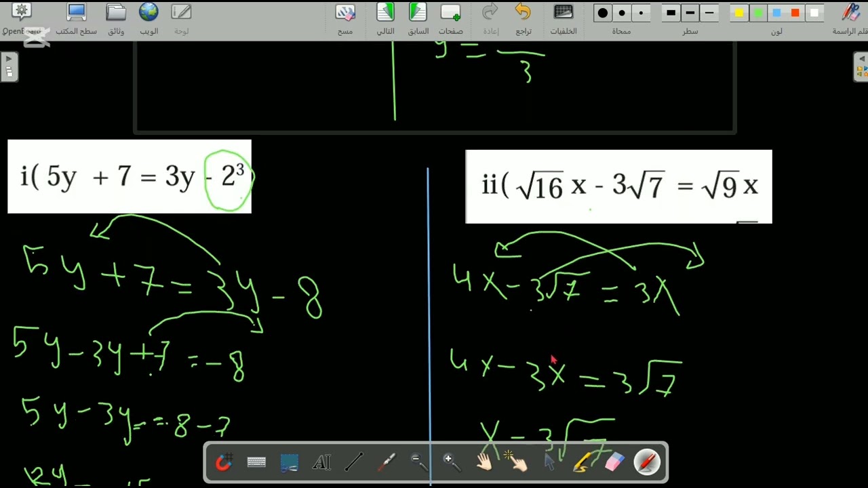868x488 pixels.
Task: Select the medium line width
Action: click(x=690, y=13)
